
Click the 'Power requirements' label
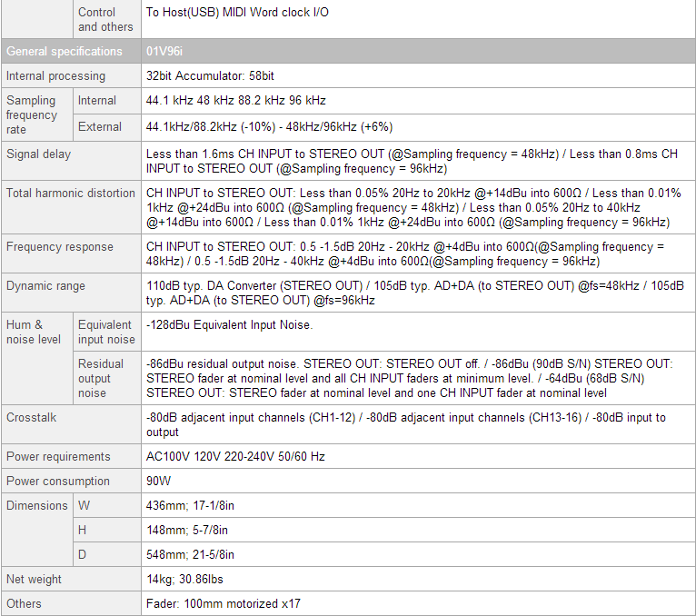58,457
